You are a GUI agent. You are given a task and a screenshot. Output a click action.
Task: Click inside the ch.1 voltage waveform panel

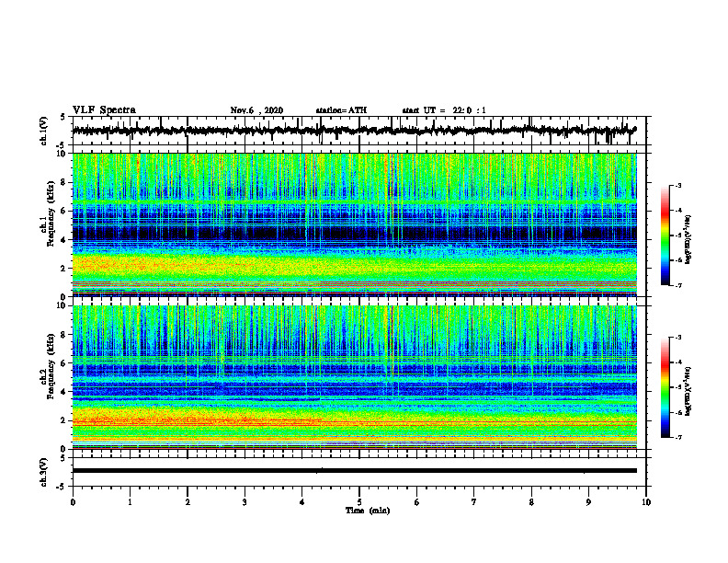point(359,131)
